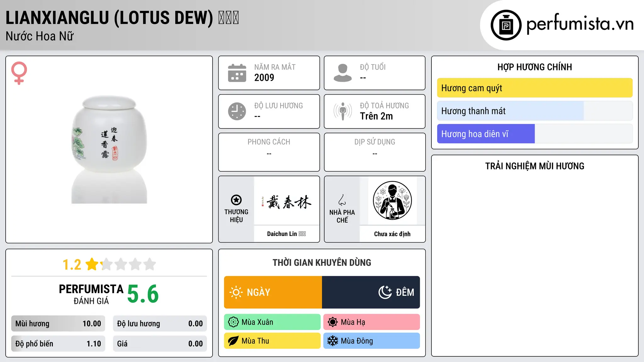
Task: Click the Chưa xác định perfumer name
Action: pos(392,234)
